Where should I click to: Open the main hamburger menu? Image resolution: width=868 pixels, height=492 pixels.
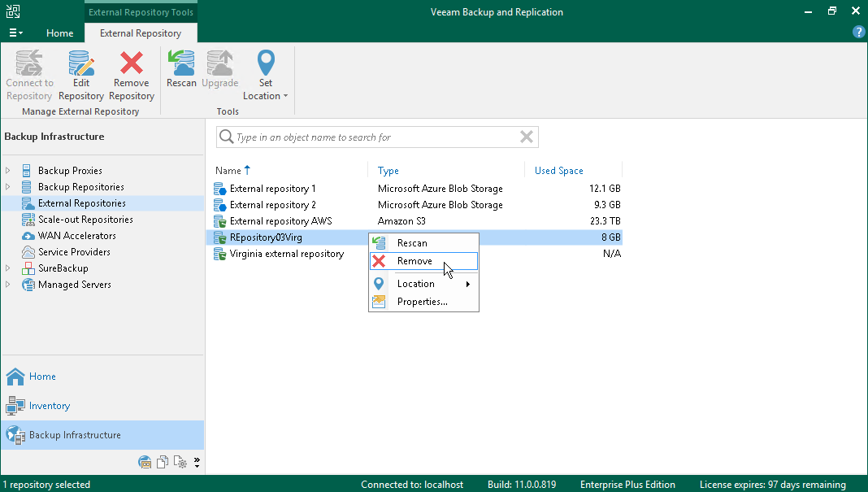coord(15,33)
